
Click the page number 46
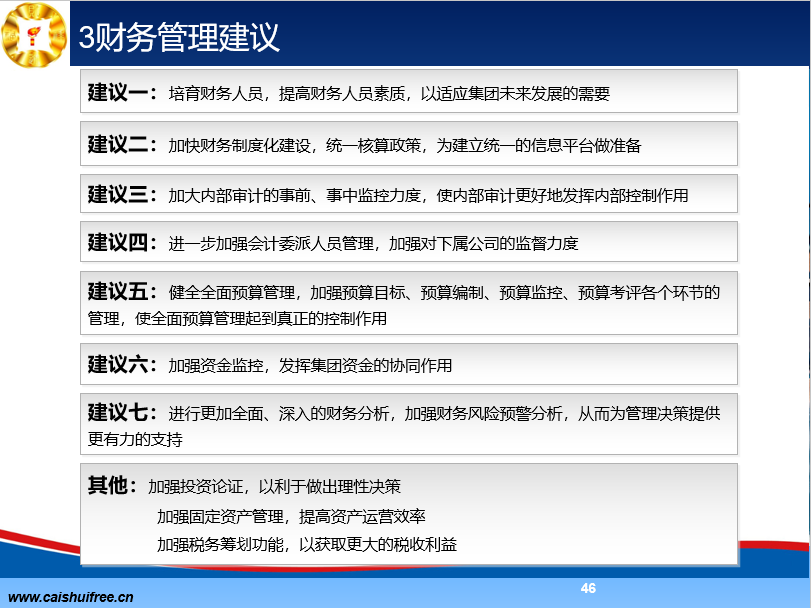tap(588, 588)
